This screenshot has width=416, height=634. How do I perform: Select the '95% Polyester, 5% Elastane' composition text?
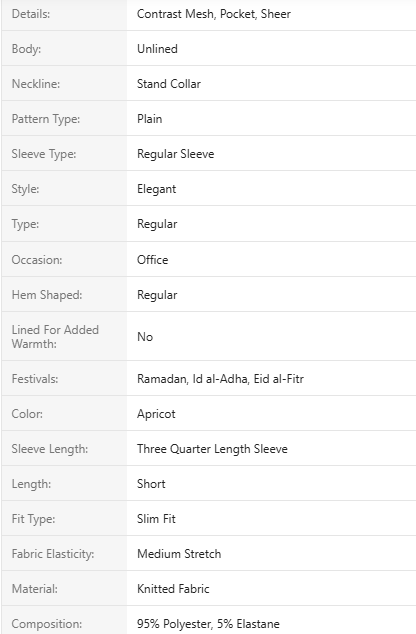click(208, 624)
